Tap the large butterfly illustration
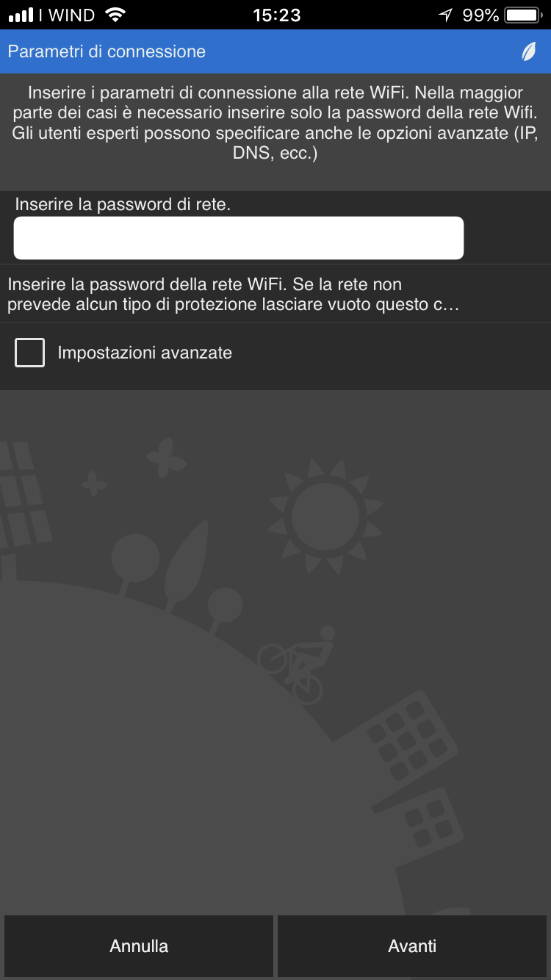Screen dimensions: 551x980 point(168,456)
